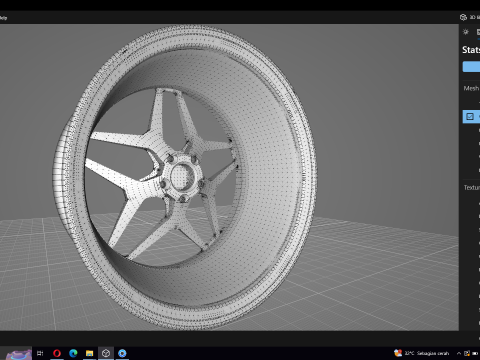Open File Explorer from taskbar

89,353
